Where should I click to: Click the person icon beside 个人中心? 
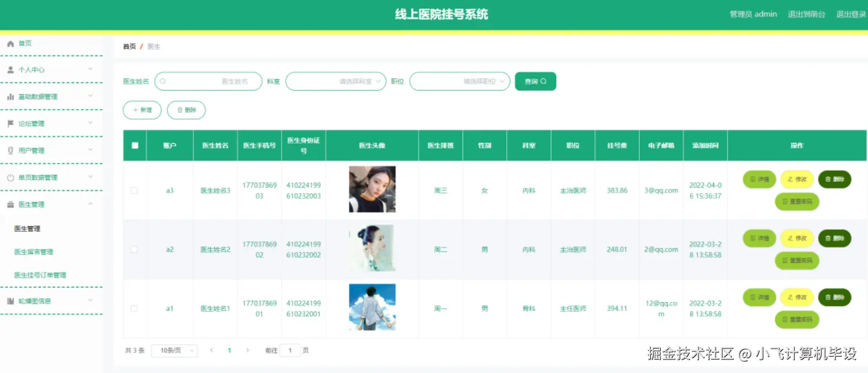(x=10, y=70)
